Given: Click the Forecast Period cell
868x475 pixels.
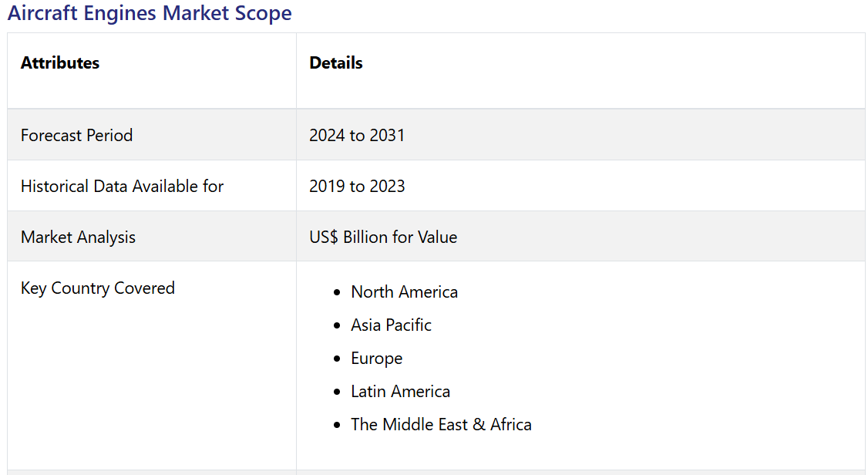Looking at the screenshot, I should pos(76,135).
